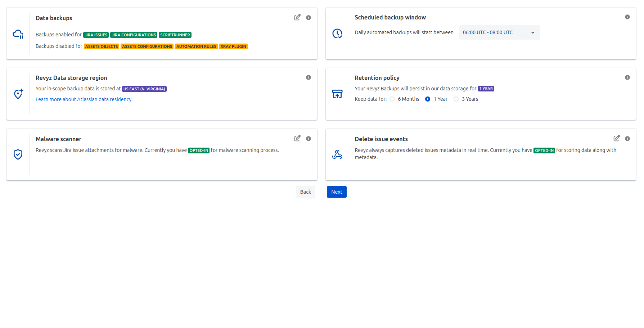Show info for Scheduled backup window
644x328 pixels.
click(627, 17)
